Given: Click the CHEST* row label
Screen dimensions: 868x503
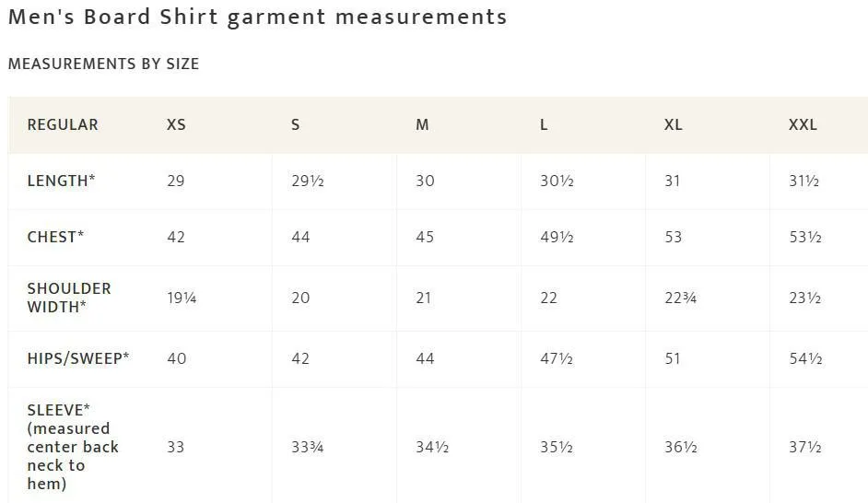Looking at the screenshot, I should tap(55, 238).
